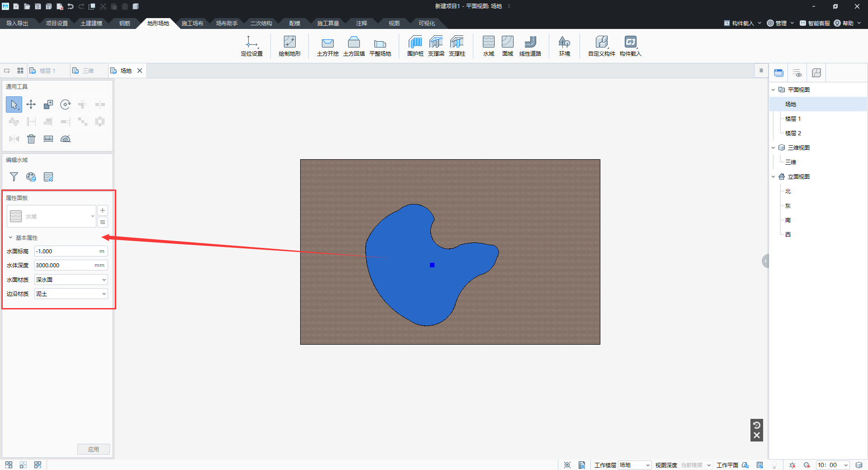Select the arrow pointer tool in 通用工具

pyautogui.click(x=14, y=104)
